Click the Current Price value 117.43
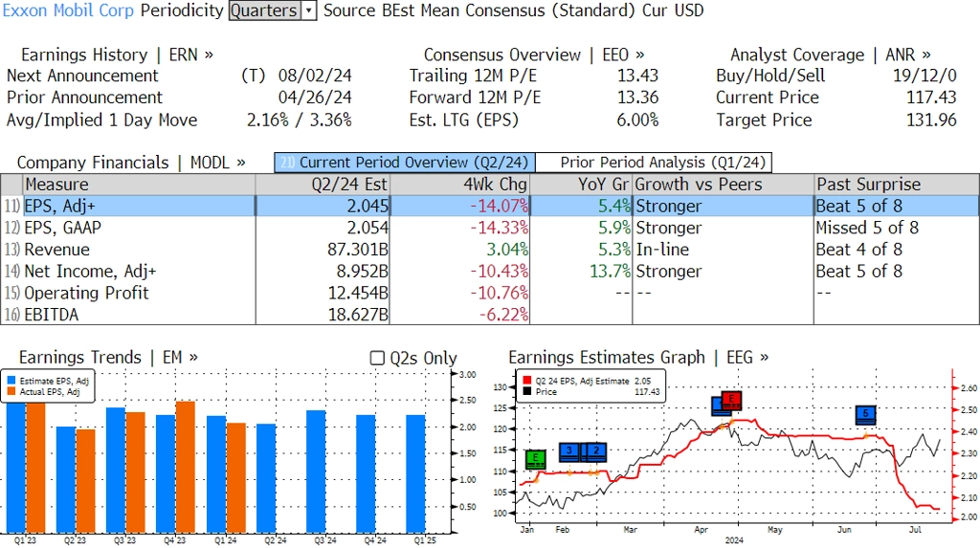This screenshot has width=980, height=548. click(931, 99)
